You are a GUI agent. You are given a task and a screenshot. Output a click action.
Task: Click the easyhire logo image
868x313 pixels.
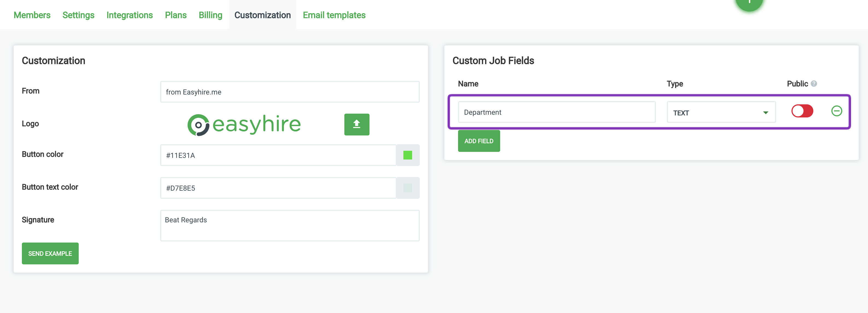click(244, 125)
